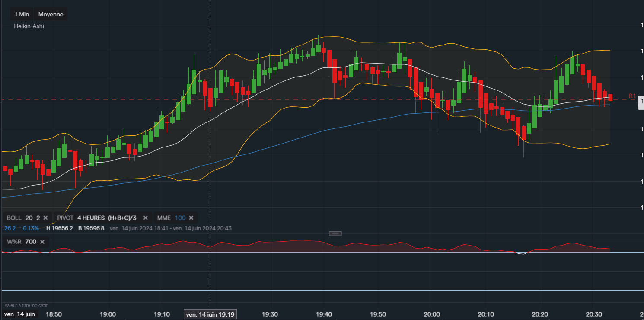644x320 pixels.
Task: Open the 1 Min timeframe selector
Action: pyautogui.click(x=22, y=14)
